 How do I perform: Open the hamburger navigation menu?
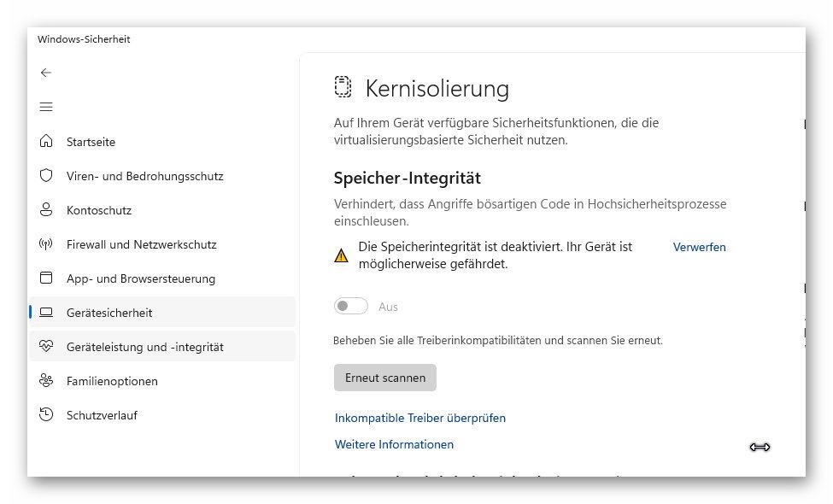point(46,107)
